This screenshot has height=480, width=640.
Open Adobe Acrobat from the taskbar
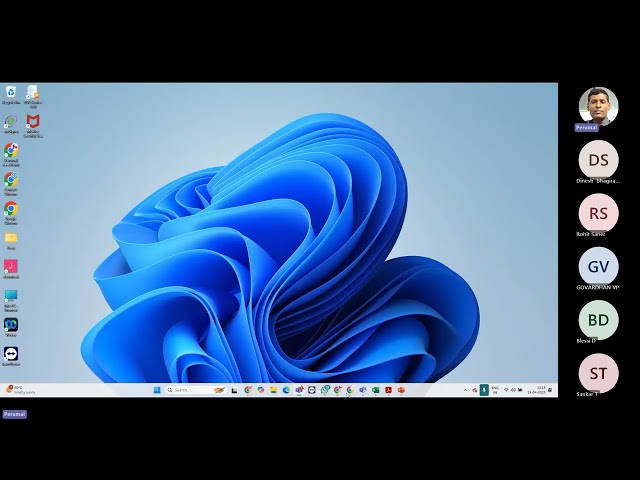(389, 390)
